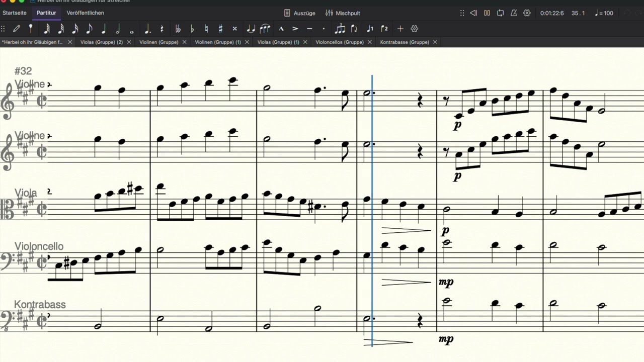The height and width of the screenshot is (362, 644).
Task: Rewind playback to the start
Action: [473, 13]
